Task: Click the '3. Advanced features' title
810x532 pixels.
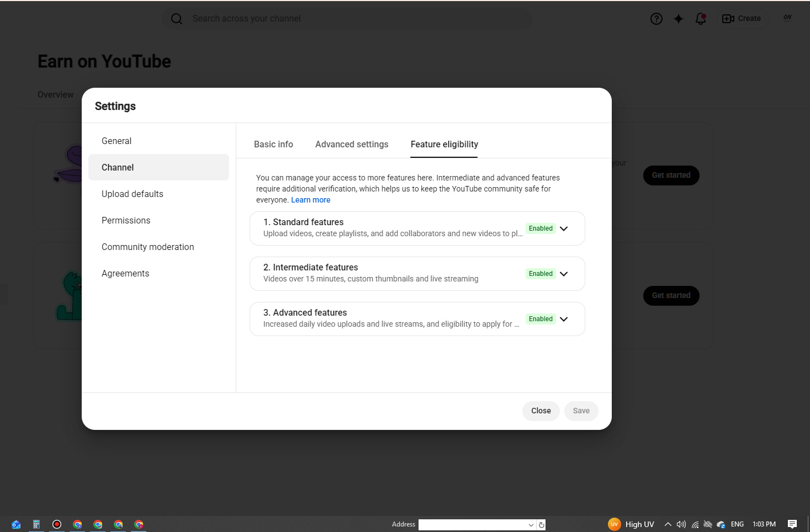Action: pos(305,312)
